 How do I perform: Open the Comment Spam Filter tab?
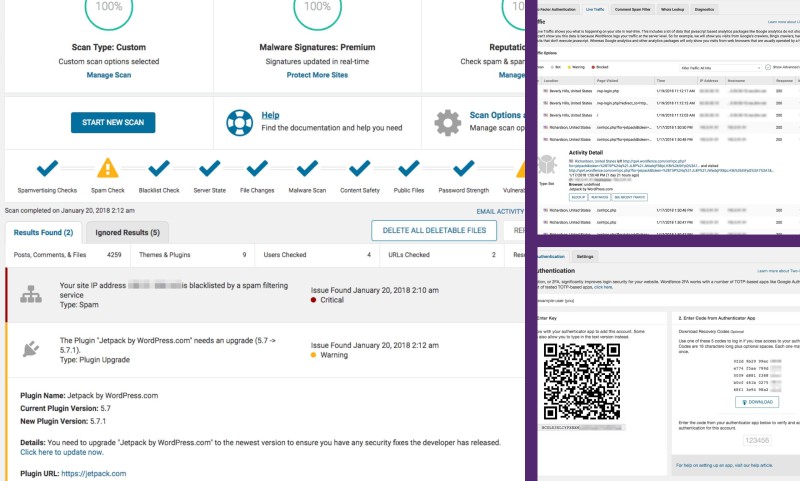(x=633, y=9)
